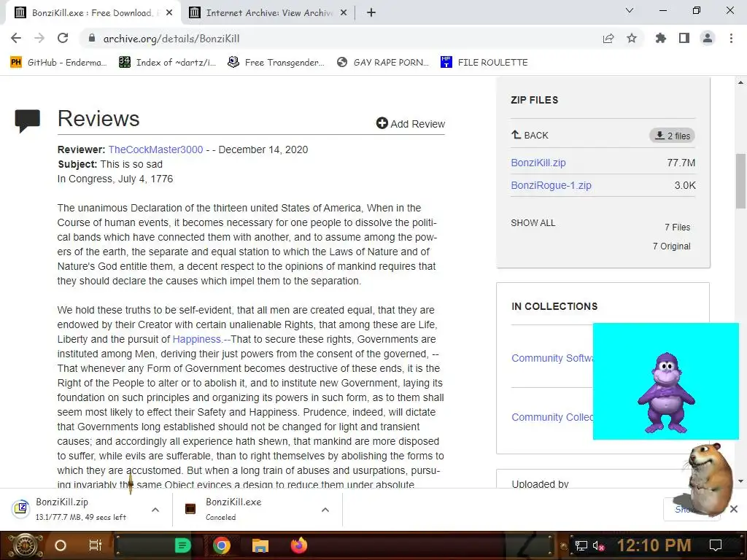Screen dimensions: 747x560
Task: Launch Firefox from taskbar
Action: tap(299, 545)
